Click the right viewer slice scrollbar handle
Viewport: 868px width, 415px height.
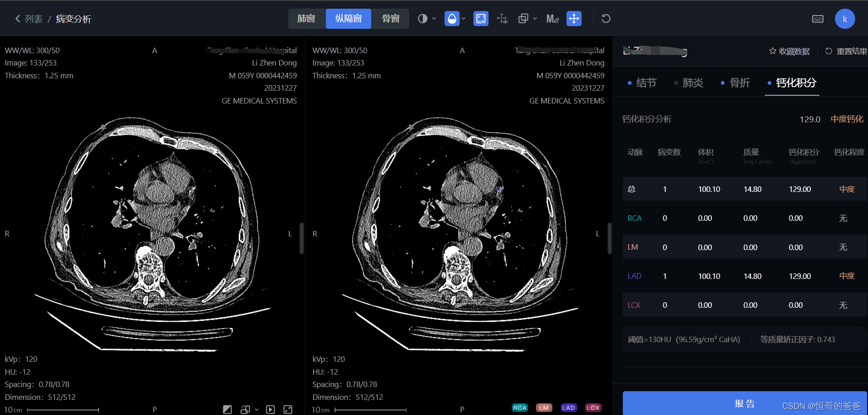click(610, 238)
